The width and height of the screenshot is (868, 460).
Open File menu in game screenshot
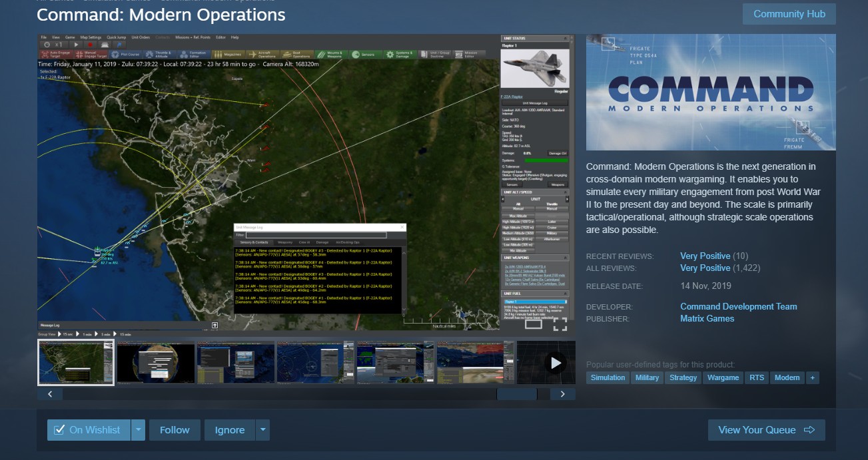point(43,37)
